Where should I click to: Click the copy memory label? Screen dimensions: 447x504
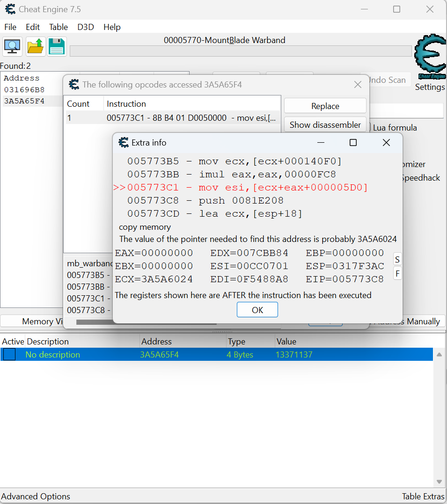click(145, 227)
